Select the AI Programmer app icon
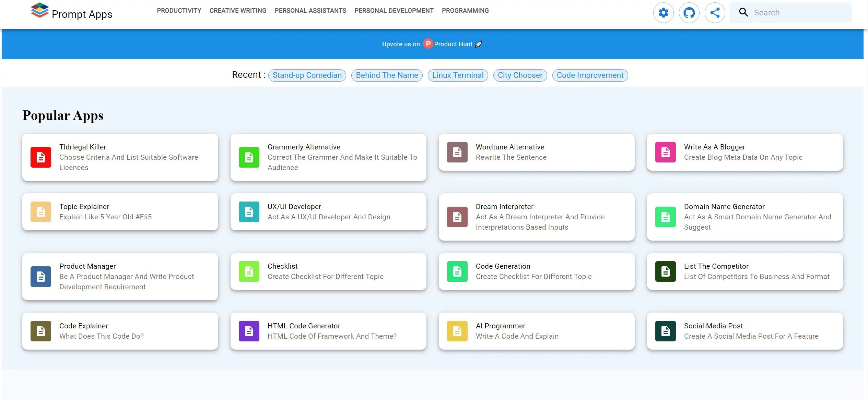868x400 pixels. pyautogui.click(x=457, y=330)
